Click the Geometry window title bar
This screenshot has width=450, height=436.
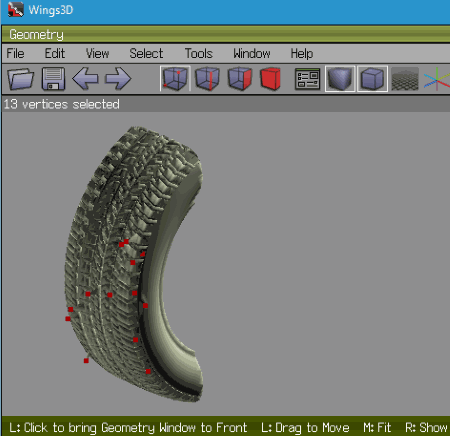(226, 35)
